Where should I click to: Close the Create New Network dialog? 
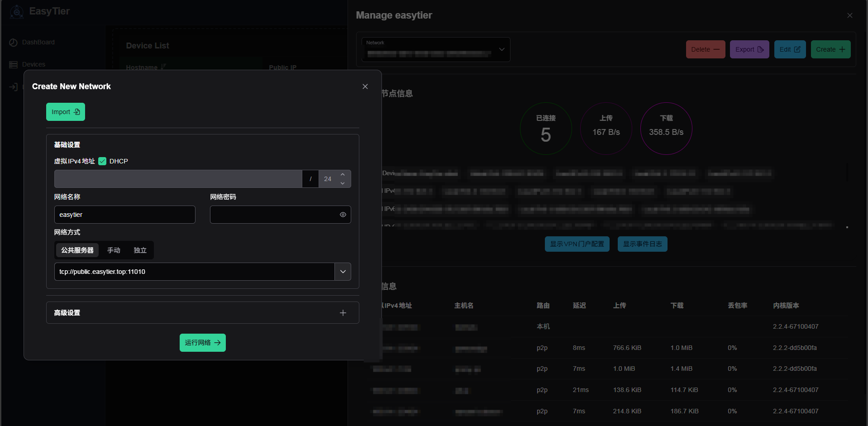pyautogui.click(x=365, y=86)
